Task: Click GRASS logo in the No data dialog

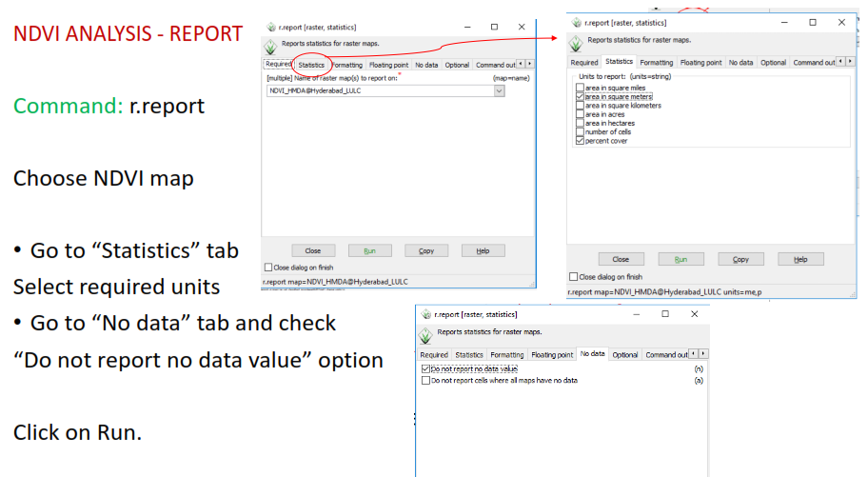Action: tap(424, 334)
